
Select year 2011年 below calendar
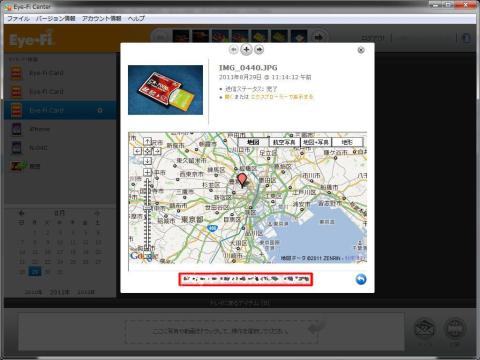pos(60,292)
